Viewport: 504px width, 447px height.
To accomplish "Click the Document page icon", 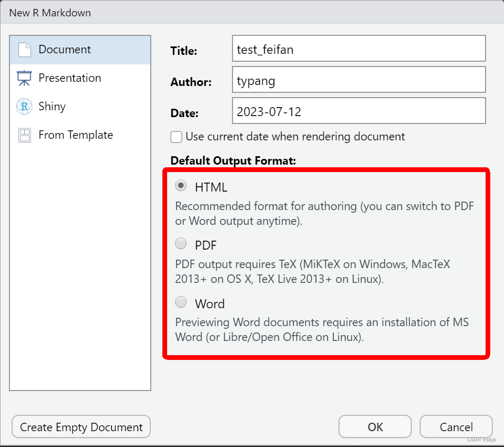I will pos(24,50).
